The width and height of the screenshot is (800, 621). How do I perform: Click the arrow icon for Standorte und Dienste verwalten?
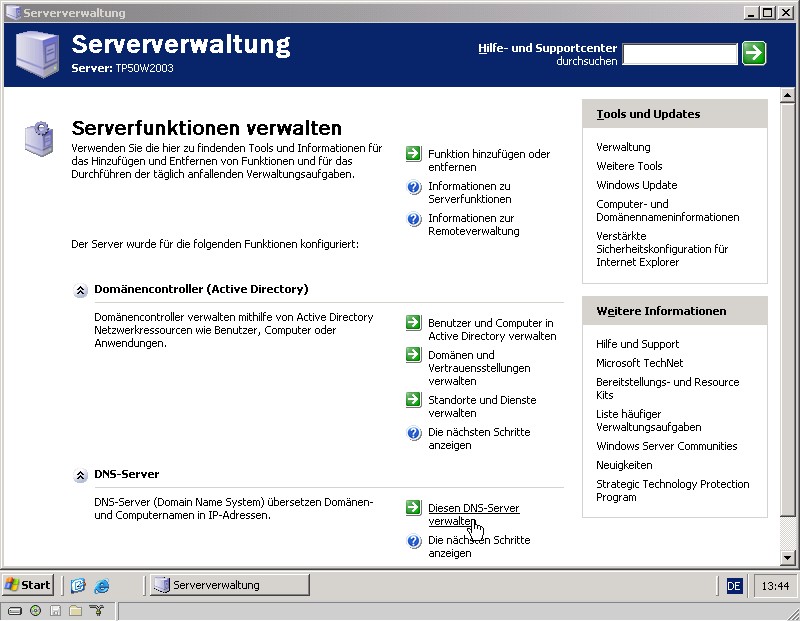click(x=413, y=399)
